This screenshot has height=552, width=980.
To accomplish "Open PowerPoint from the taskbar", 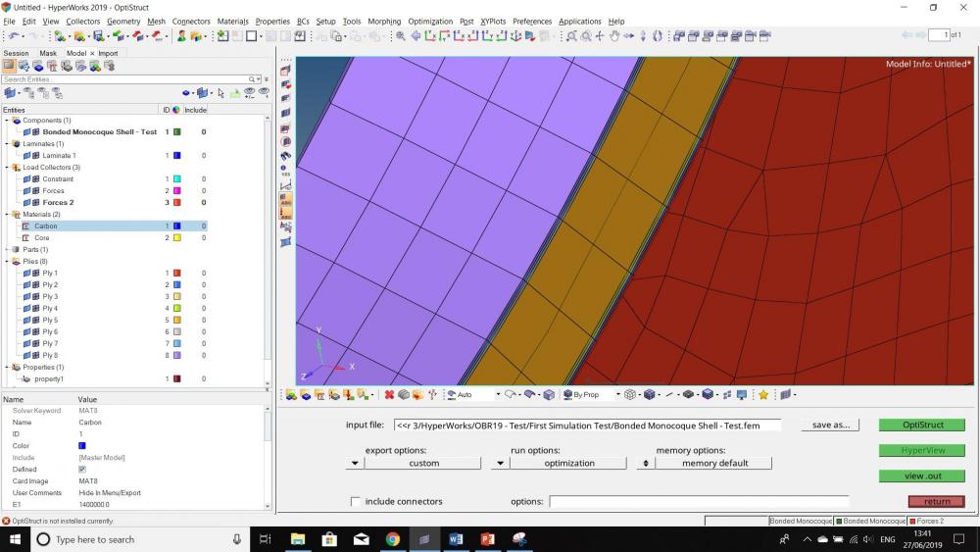I will [487, 539].
